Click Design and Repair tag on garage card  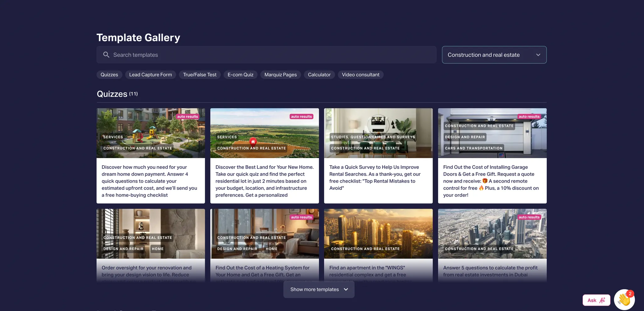click(465, 137)
